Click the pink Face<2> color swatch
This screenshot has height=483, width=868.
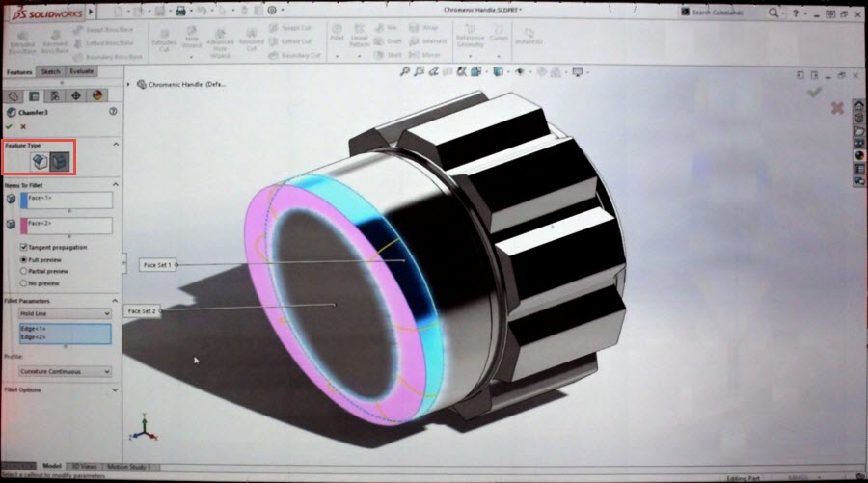click(24, 226)
